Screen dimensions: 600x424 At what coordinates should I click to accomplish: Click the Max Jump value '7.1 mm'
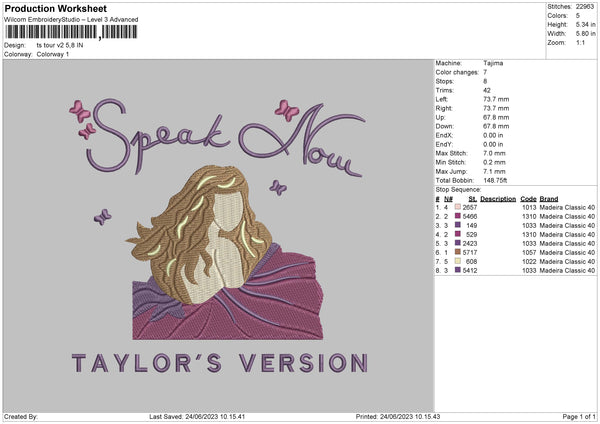pos(494,171)
